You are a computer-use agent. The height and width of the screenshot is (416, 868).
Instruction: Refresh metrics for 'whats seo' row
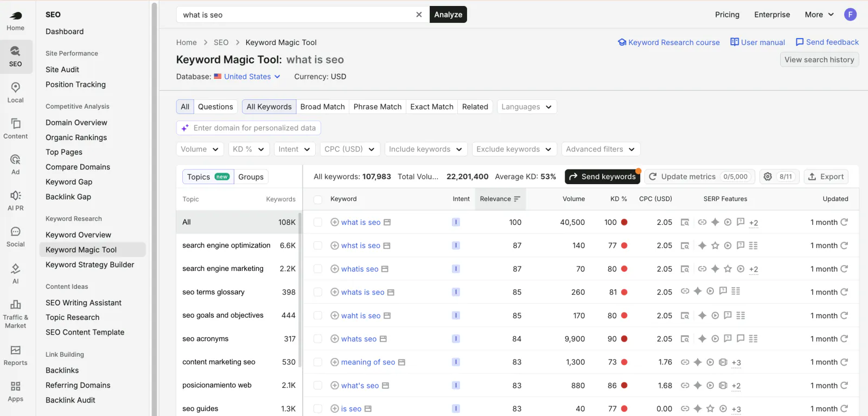(844, 339)
